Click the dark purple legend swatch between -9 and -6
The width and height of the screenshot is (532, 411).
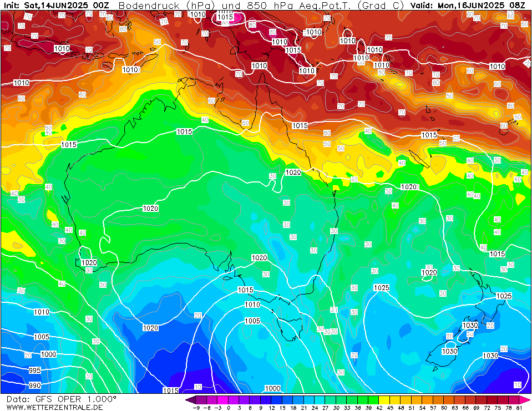[201, 400]
